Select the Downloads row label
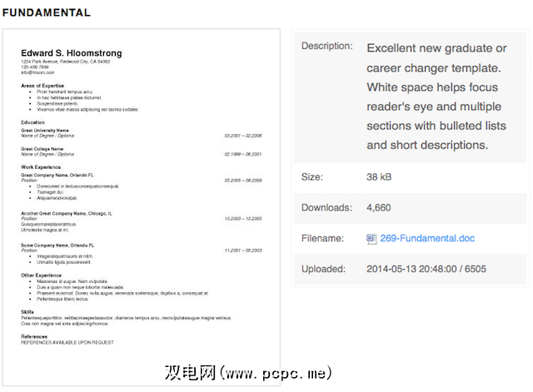 coord(327,208)
